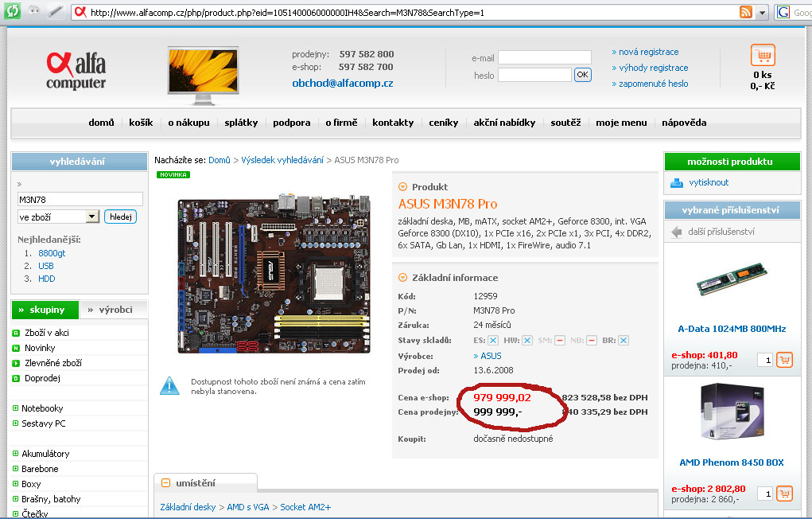Click the alfa computer logo
The height and width of the screenshot is (519, 812).
click(x=76, y=71)
